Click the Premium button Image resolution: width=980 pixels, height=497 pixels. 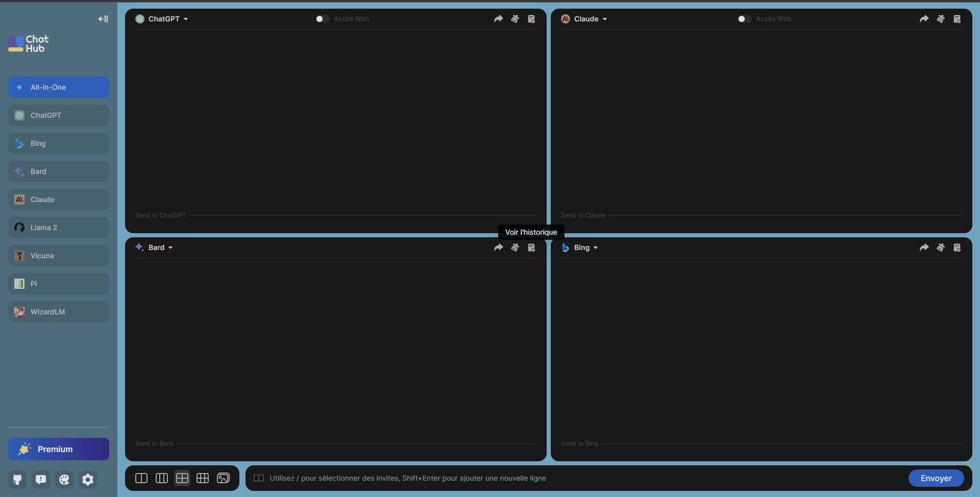coord(59,449)
